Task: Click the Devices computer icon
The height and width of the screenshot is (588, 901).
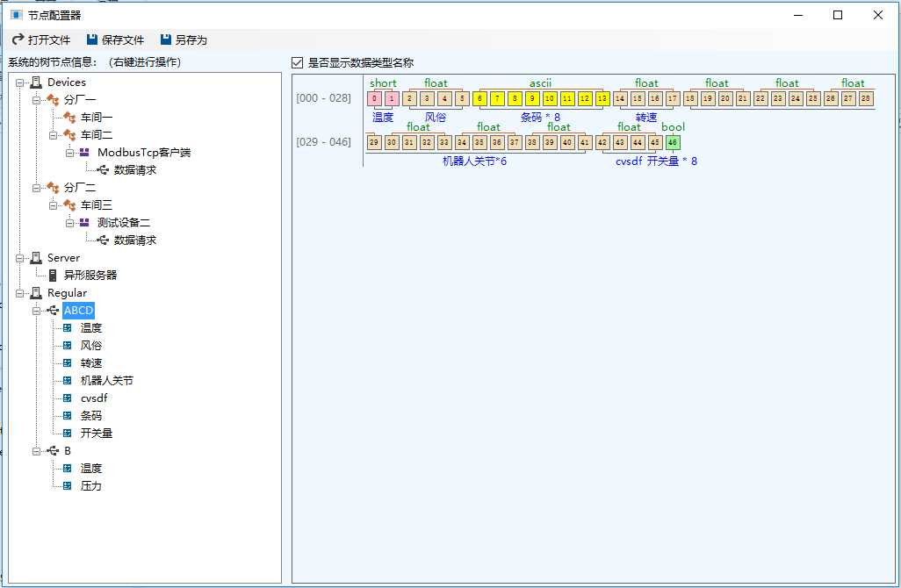Action: pyautogui.click(x=36, y=82)
